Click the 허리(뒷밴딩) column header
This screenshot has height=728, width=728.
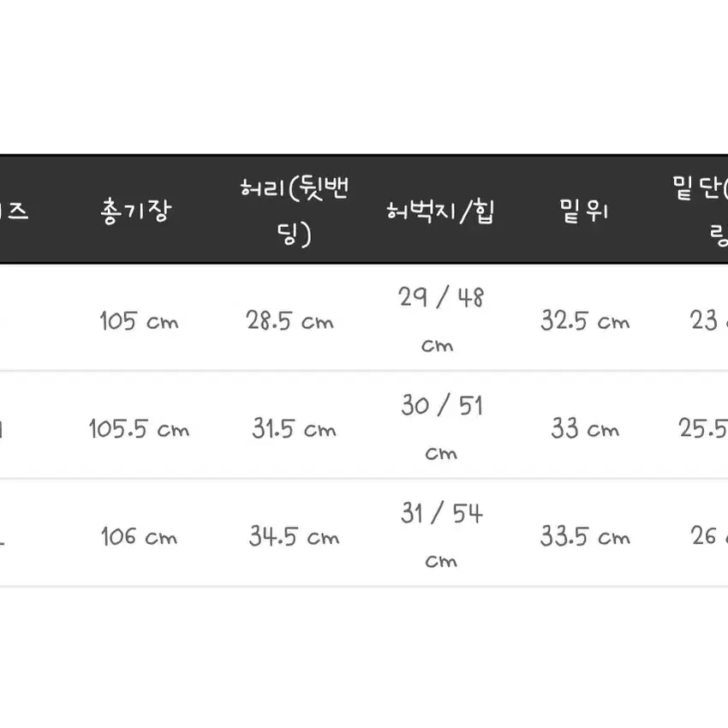click(x=295, y=211)
